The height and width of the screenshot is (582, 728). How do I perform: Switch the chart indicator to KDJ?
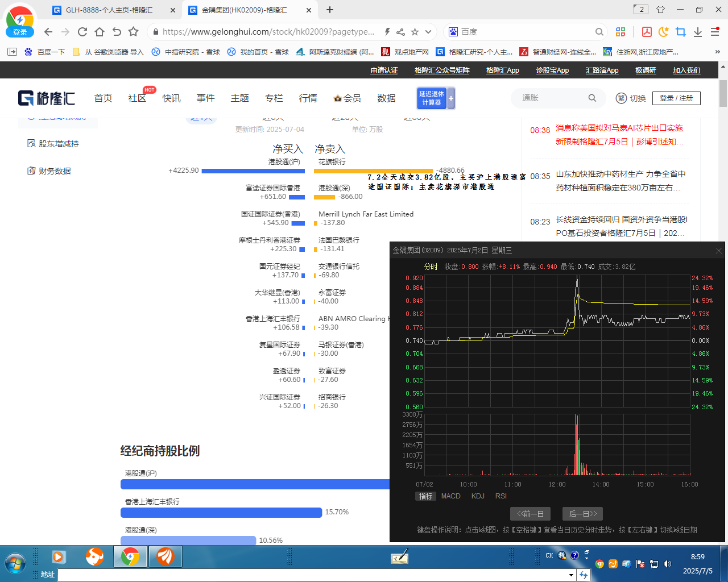pos(478,496)
